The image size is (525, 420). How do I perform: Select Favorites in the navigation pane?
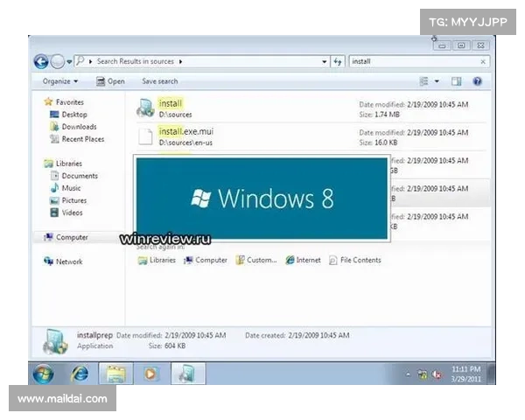[64, 101]
